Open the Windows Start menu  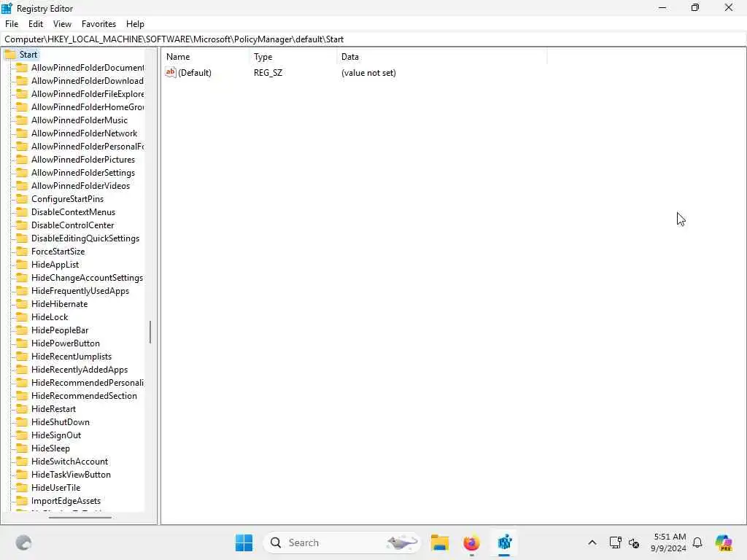(x=244, y=542)
